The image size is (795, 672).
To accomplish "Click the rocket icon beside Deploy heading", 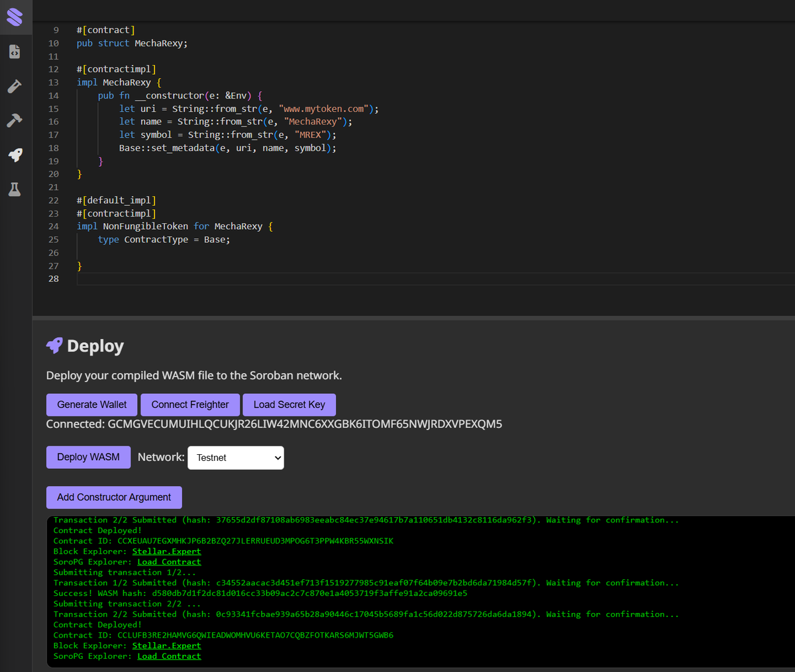I will (x=54, y=345).
